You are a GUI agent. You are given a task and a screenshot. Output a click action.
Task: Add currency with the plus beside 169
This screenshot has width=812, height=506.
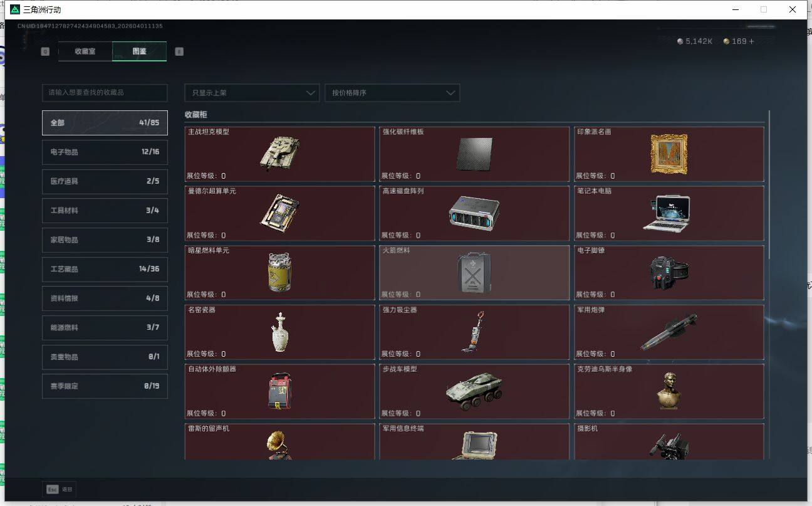[752, 41]
